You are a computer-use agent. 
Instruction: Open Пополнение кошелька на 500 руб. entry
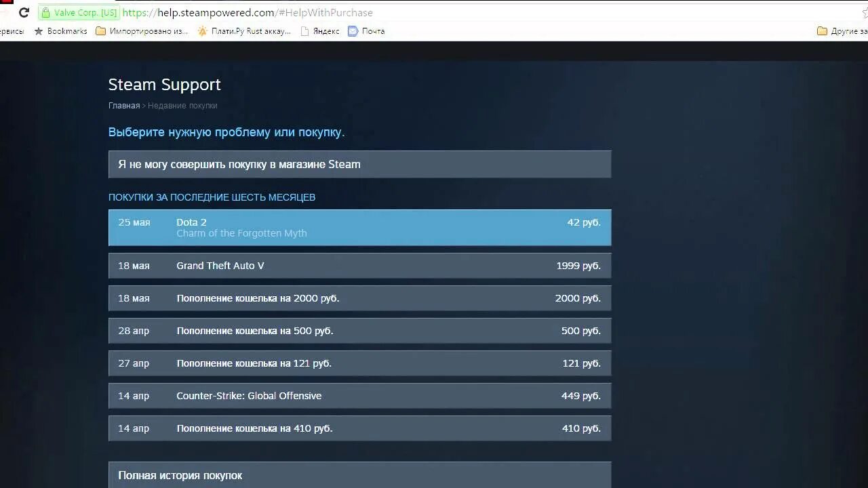click(x=359, y=331)
